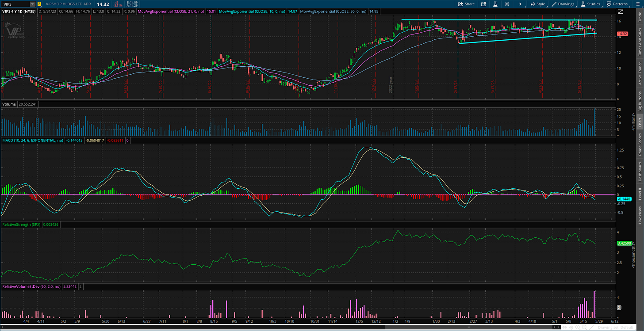The height and width of the screenshot is (331, 644).
Task: Click the Share icon in the top toolbar
Action: point(467,4)
